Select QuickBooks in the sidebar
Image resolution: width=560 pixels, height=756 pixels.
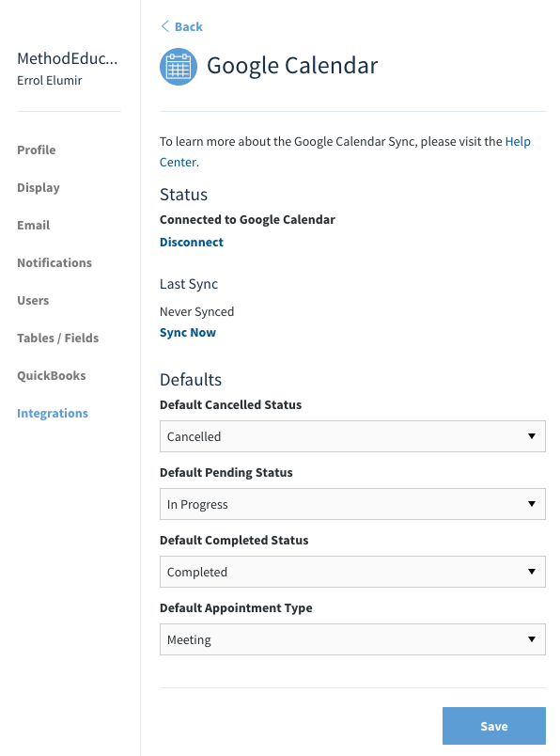[52, 375]
